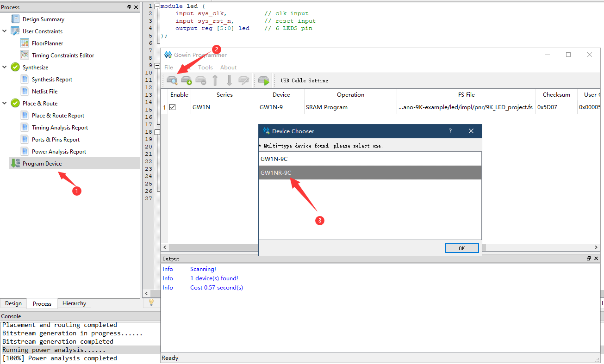Click the 9K_LED_project.fs file cell
The width and height of the screenshot is (604, 364).
pos(466,107)
